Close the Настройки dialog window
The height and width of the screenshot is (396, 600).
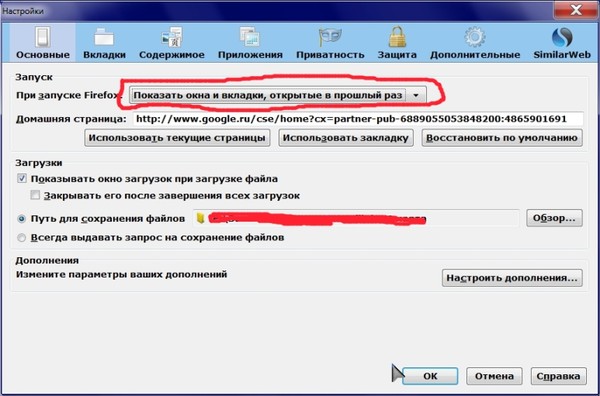pyautogui.click(x=576, y=10)
